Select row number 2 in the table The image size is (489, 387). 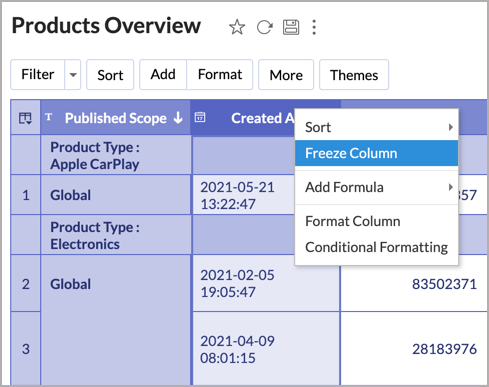(26, 284)
